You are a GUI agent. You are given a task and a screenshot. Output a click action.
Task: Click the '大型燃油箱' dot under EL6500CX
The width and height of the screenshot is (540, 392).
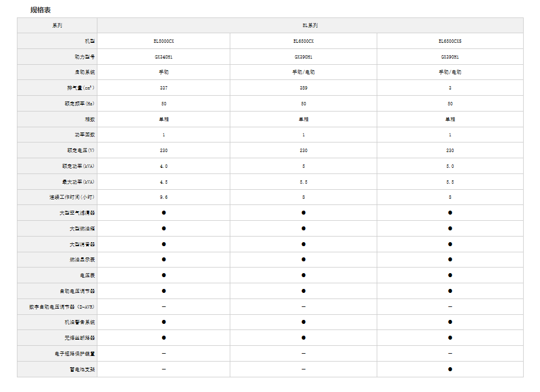click(304, 228)
